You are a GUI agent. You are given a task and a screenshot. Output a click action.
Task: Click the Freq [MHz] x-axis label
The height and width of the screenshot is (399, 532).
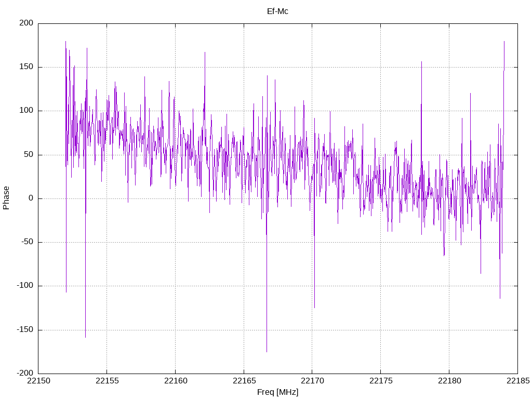tap(277, 392)
